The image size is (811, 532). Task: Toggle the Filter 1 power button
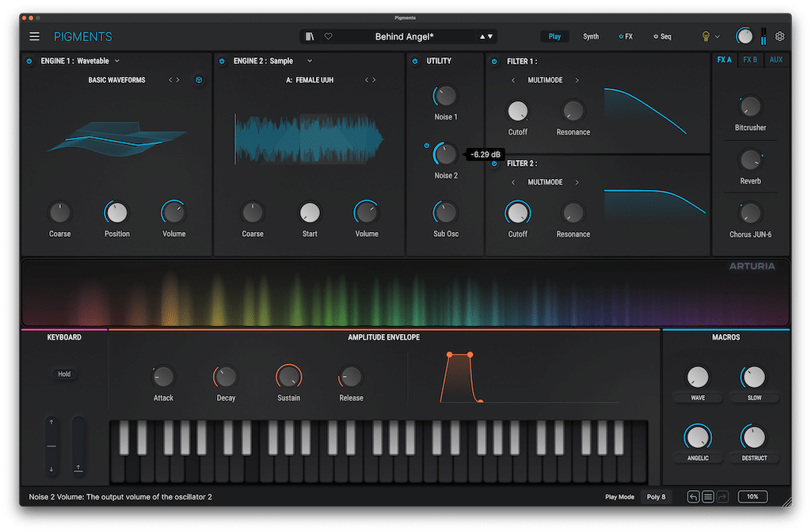tap(494, 62)
